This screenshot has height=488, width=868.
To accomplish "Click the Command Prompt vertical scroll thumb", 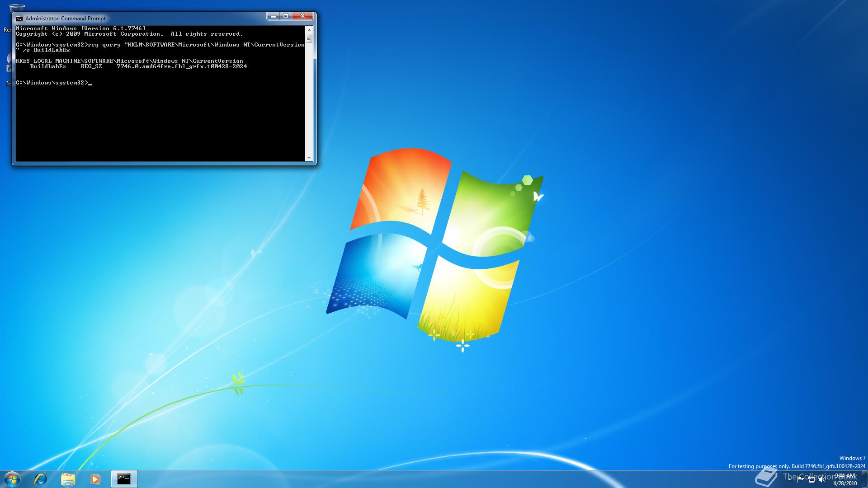I will pos(309,39).
